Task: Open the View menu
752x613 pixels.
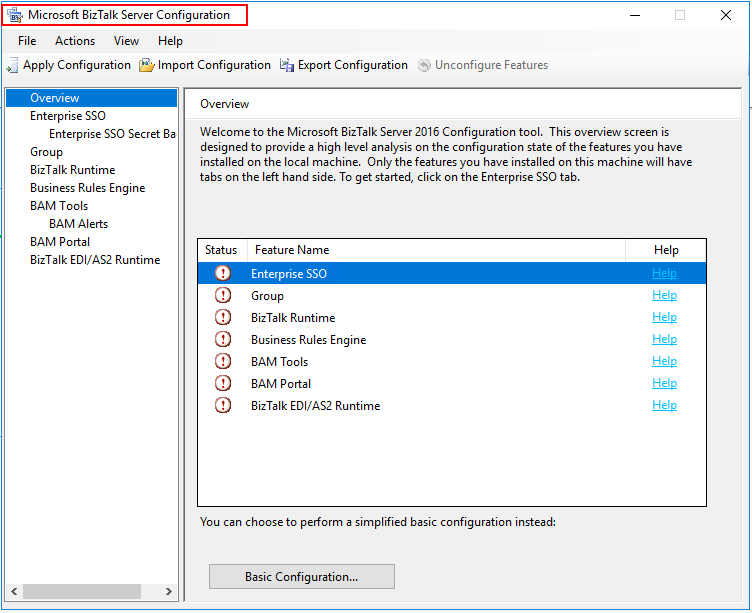Action: [126, 41]
